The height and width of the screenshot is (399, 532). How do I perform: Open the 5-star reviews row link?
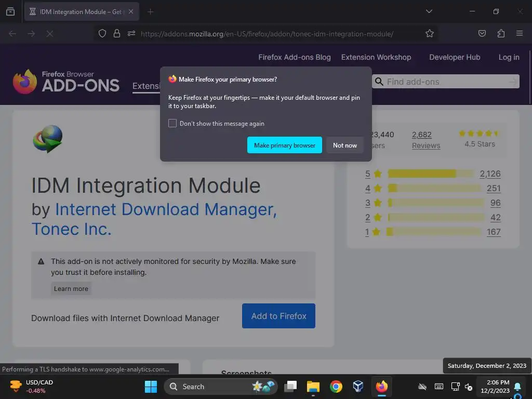tap(367, 174)
